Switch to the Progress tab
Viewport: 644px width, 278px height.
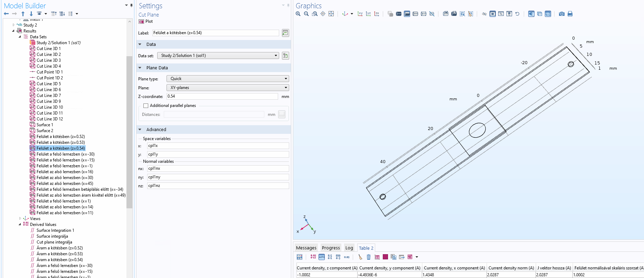(331, 248)
